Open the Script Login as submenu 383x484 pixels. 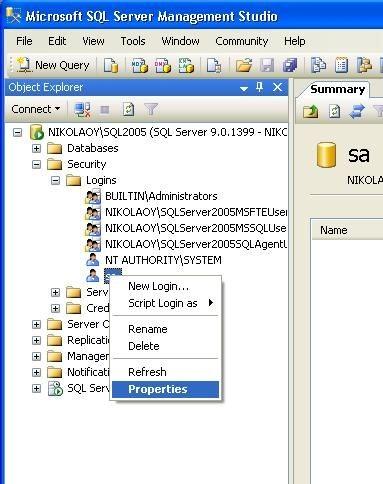click(x=165, y=303)
